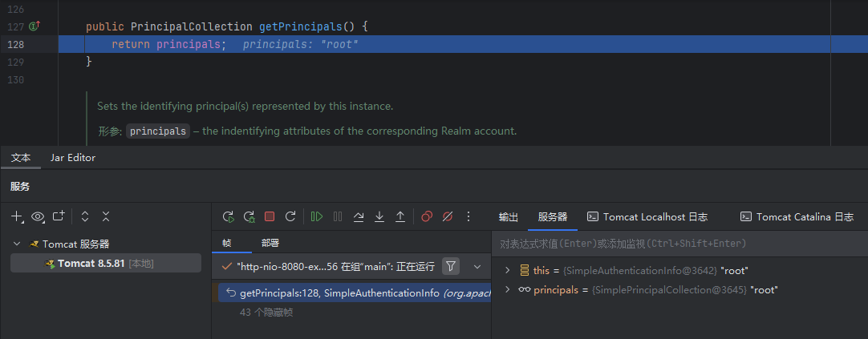Click the evaluate expression input field
Viewport: 868px width, 339px height.
coord(678,244)
